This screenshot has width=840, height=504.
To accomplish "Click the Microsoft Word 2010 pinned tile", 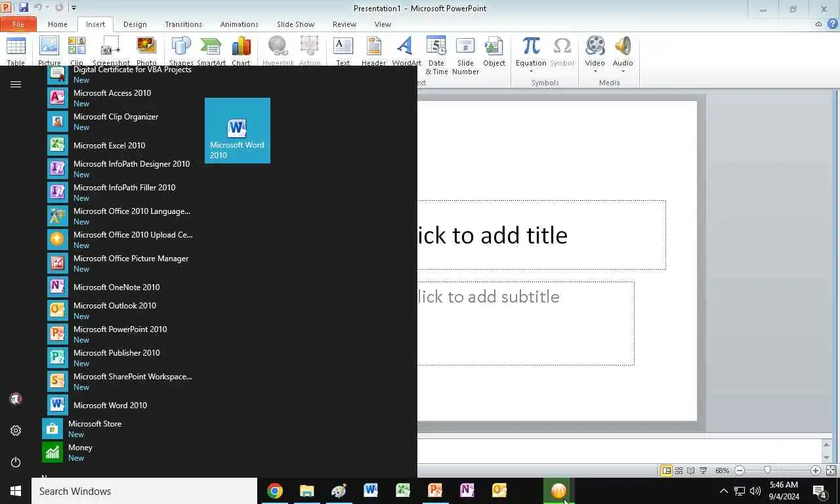I will [x=238, y=131].
